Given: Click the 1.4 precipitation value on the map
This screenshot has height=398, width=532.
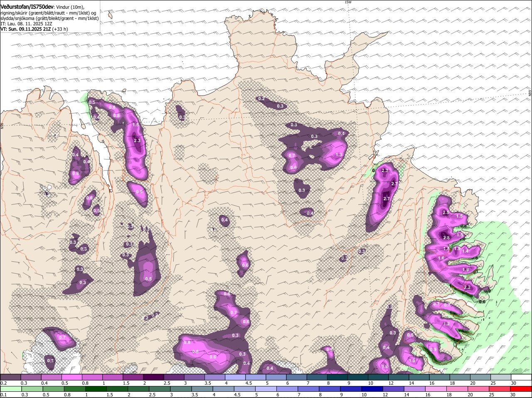Looking at the screenshot, I should (x=465, y=251).
